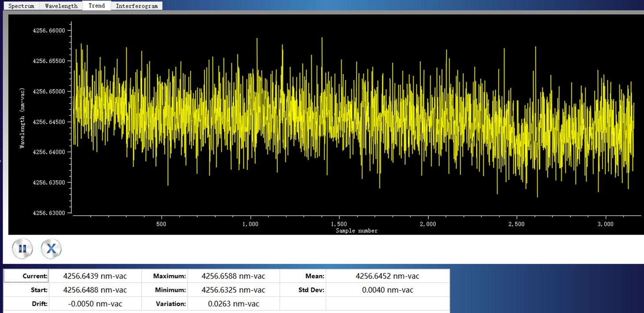Click the Drift value cell

95,304
